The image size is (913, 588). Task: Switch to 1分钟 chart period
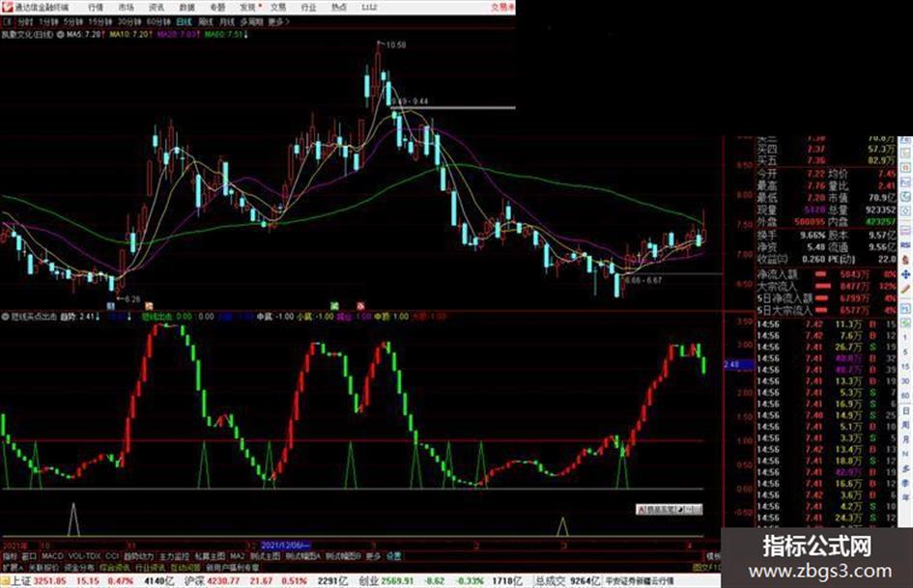pos(48,22)
